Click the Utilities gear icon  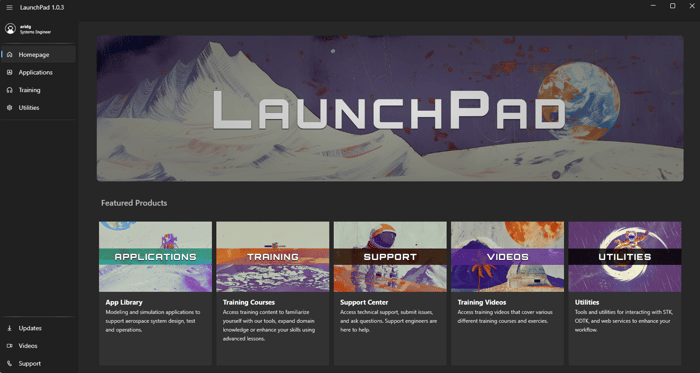[9, 108]
